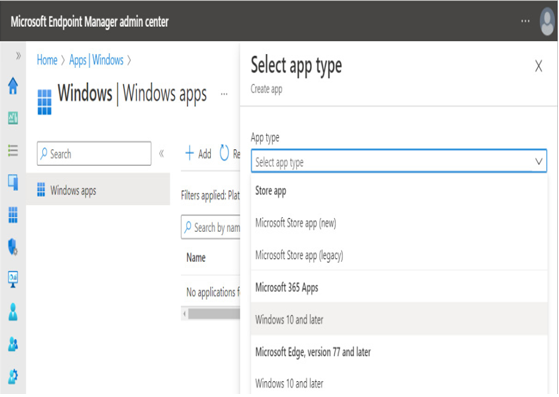Click Microsoft Endpoint Manager admin center title
559x397 pixels.
click(89, 22)
